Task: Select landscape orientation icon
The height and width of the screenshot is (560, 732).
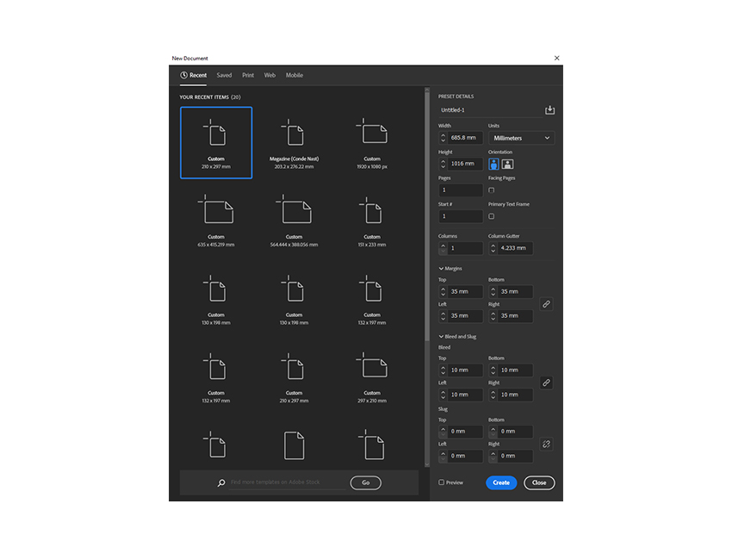Action: [507, 164]
